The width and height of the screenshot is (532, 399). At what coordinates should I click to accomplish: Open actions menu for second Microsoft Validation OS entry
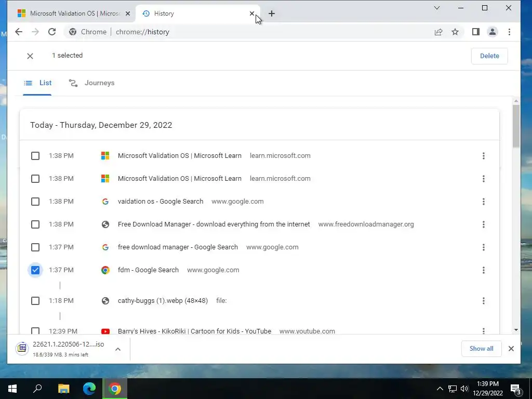click(x=484, y=179)
